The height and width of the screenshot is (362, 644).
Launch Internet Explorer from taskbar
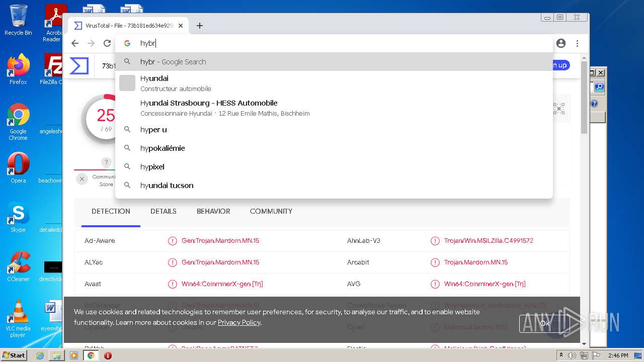tap(40, 355)
